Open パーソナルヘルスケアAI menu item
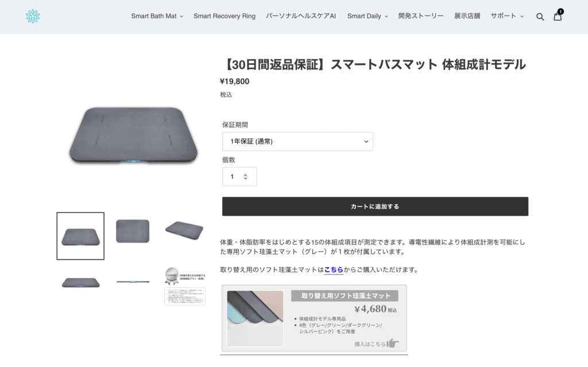 [x=301, y=16]
